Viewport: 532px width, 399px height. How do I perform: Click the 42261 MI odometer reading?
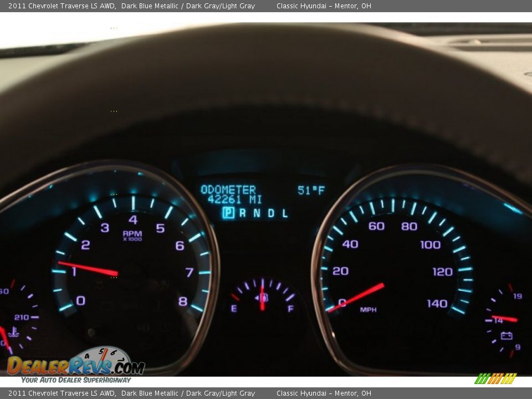[234, 199]
